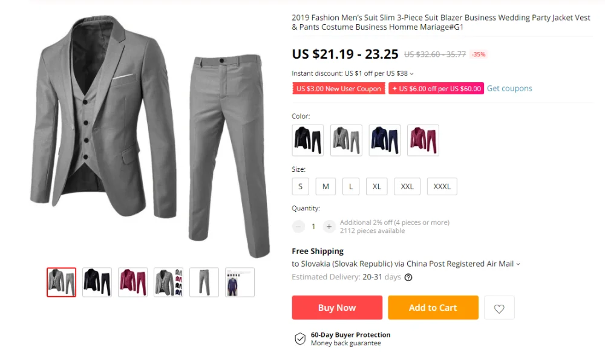Screen dimensions: 605x364
Task: Choose size XL
Action: click(376, 187)
